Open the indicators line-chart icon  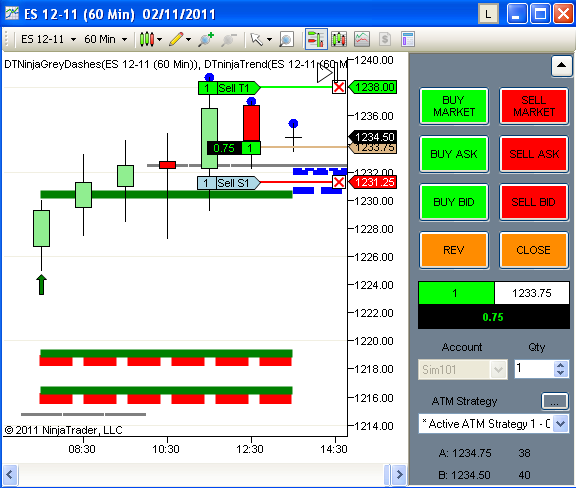[362, 39]
